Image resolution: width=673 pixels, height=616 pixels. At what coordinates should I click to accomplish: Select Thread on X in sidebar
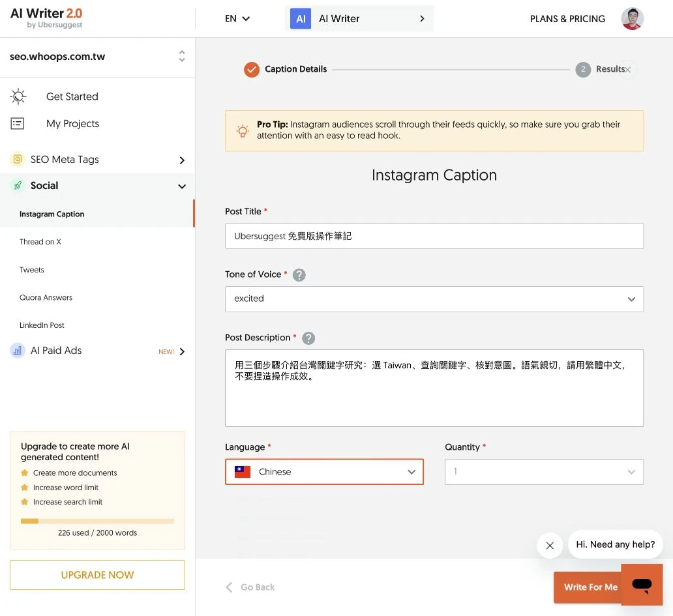(40, 241)
